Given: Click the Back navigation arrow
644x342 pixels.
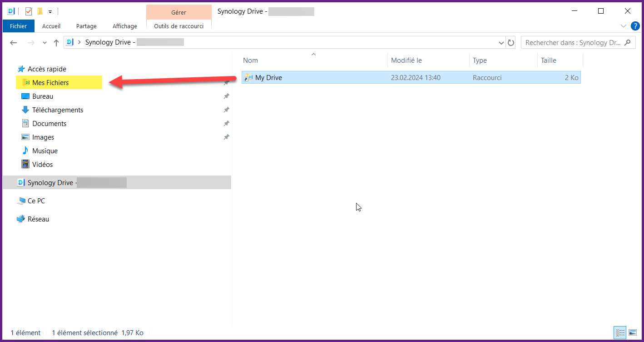Looking at the screenshot, I should coord(14,43).
